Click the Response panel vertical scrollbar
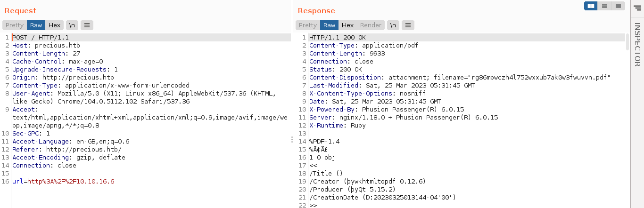 [x=627, y=42]
